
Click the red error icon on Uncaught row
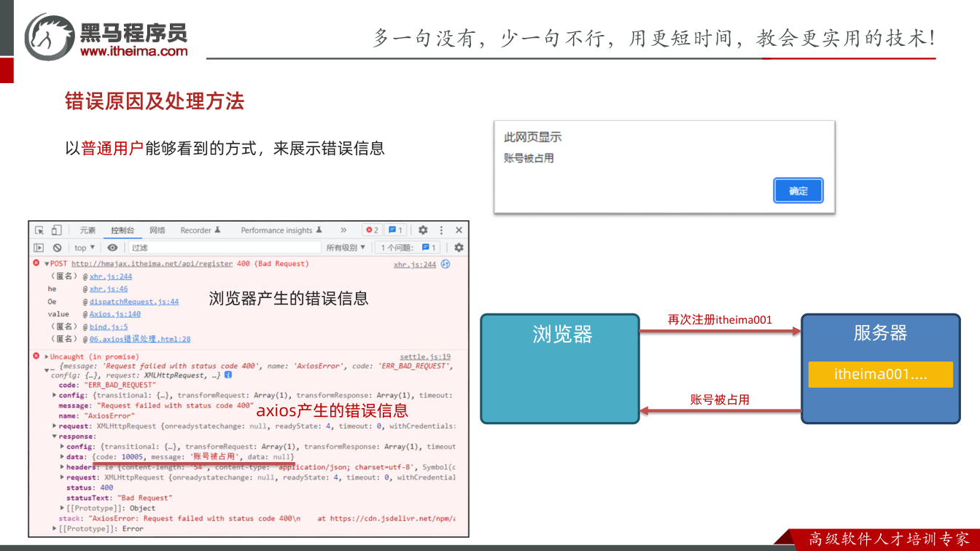click(x=36, y=356)
